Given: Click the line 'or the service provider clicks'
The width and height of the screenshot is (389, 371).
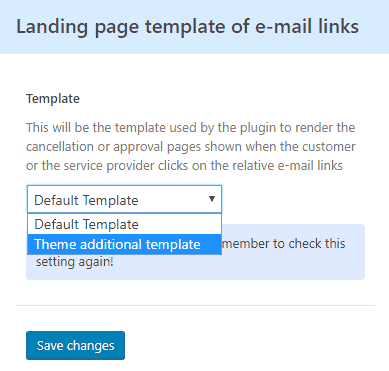Looking at the screenshot, I should 184,166.
